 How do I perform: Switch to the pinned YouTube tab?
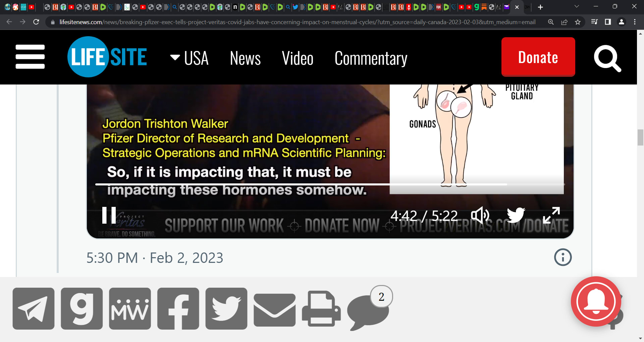(x=32, y=7)
